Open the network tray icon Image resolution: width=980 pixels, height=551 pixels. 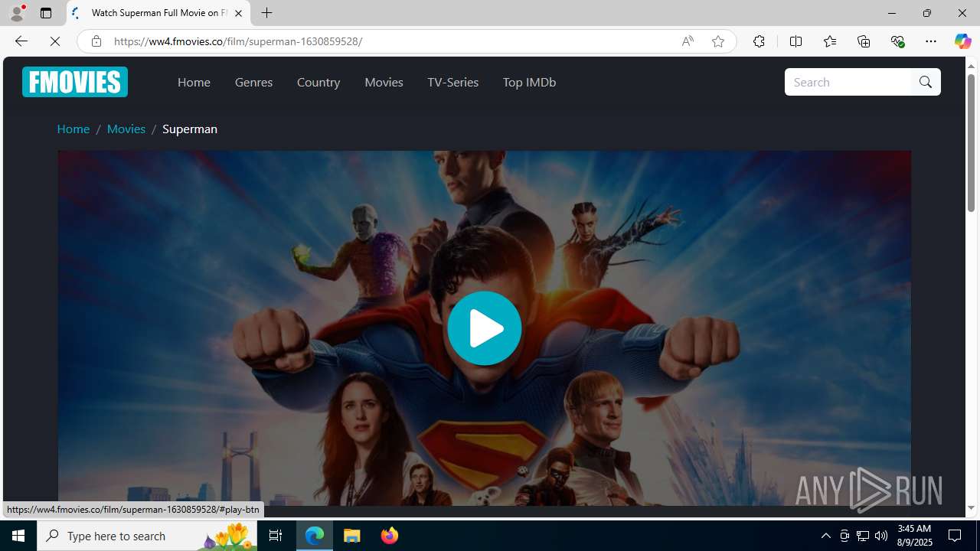(x=863, y=536)
